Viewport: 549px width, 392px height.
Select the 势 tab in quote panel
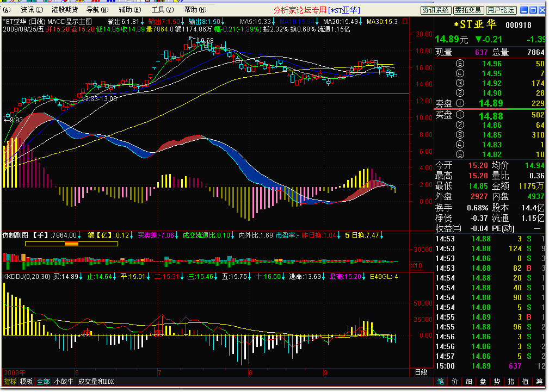point(497,382)
